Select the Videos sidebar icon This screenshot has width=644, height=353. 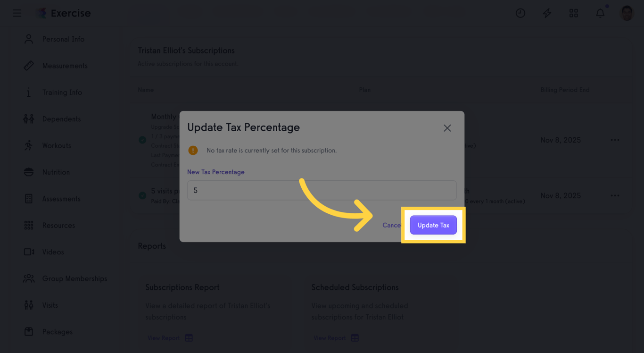tap(28, 252)
